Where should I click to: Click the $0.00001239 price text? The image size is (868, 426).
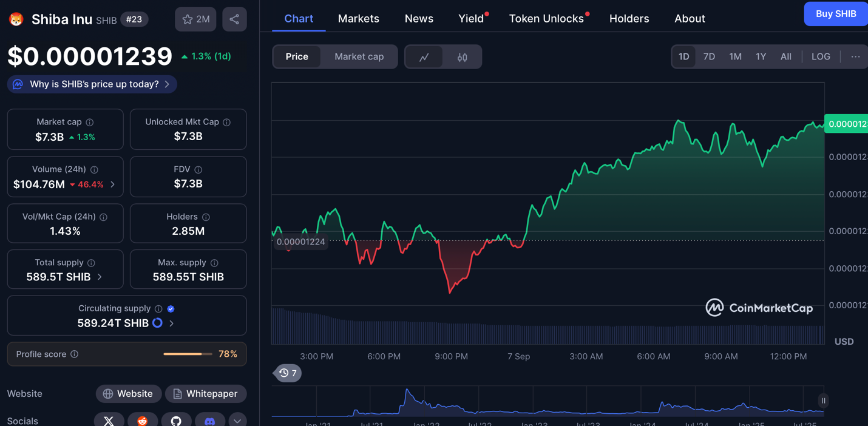(90, 56)
